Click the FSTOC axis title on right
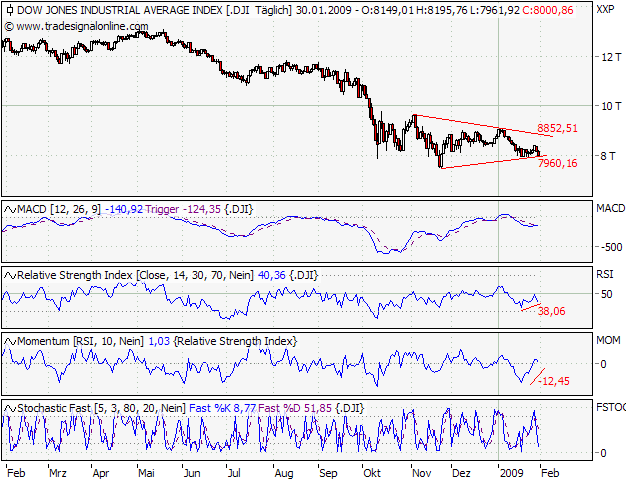 [x=611, y=407]
